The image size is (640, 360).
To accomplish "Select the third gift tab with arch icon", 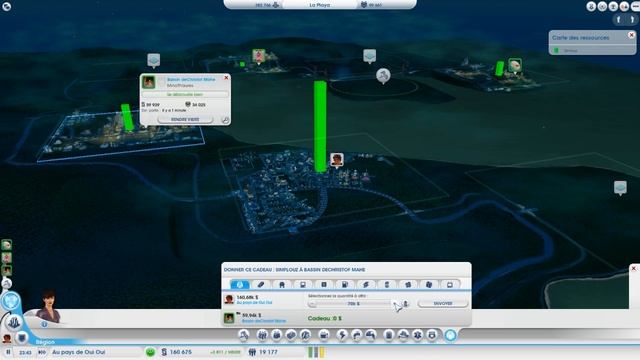I will click(x=282, y=284).
